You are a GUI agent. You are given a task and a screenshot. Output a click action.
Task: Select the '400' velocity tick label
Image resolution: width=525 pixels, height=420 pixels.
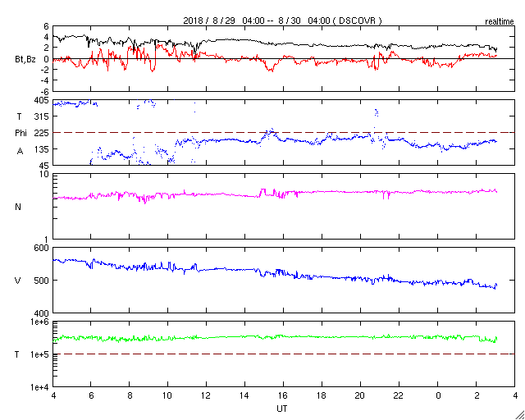[43, 313]
